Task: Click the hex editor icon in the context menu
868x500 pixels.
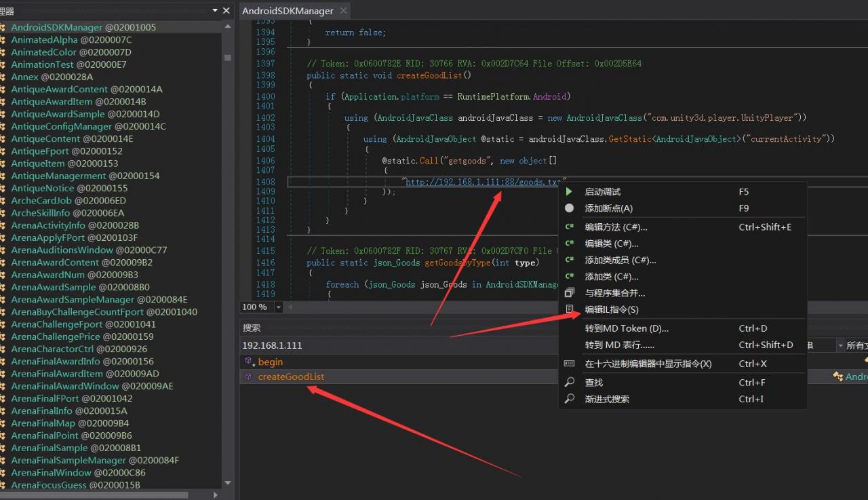Action: pos(570,364)
